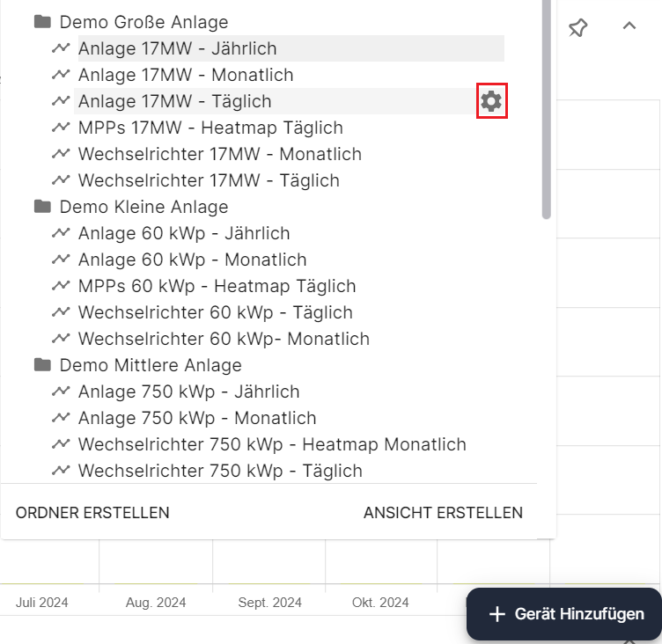Click the Demo Mittlere Anlage folder icon

coord(41,365)
